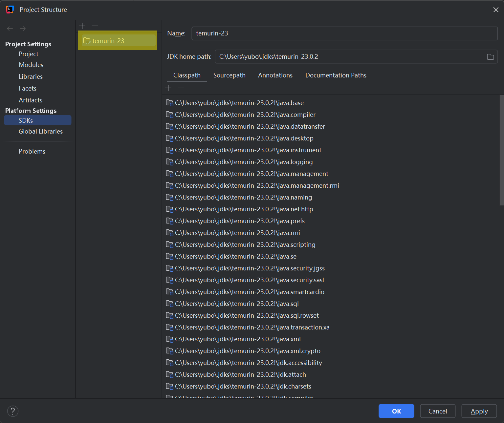The width and height of the screenshot is (504, 423).
Task: Click the java.prefs folder icon
Action: click(169, 221)
